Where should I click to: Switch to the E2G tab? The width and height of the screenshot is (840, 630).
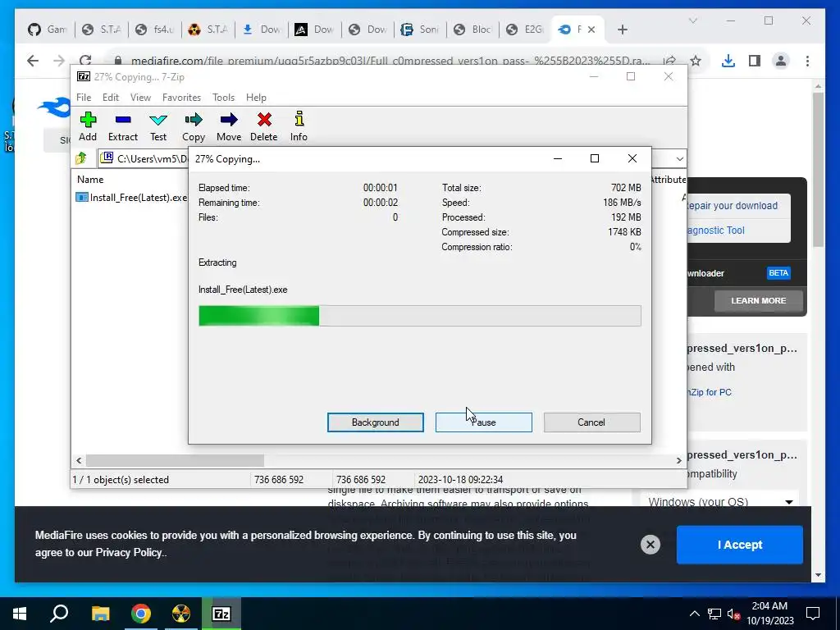point(526,30)
